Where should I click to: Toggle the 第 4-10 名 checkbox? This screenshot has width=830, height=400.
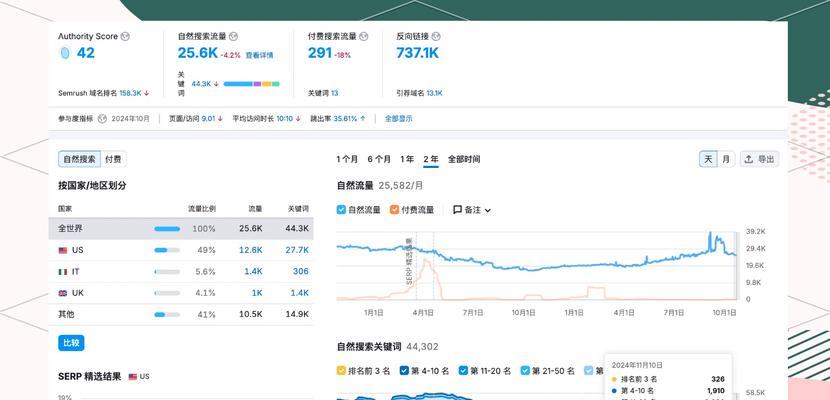[404, 371]
